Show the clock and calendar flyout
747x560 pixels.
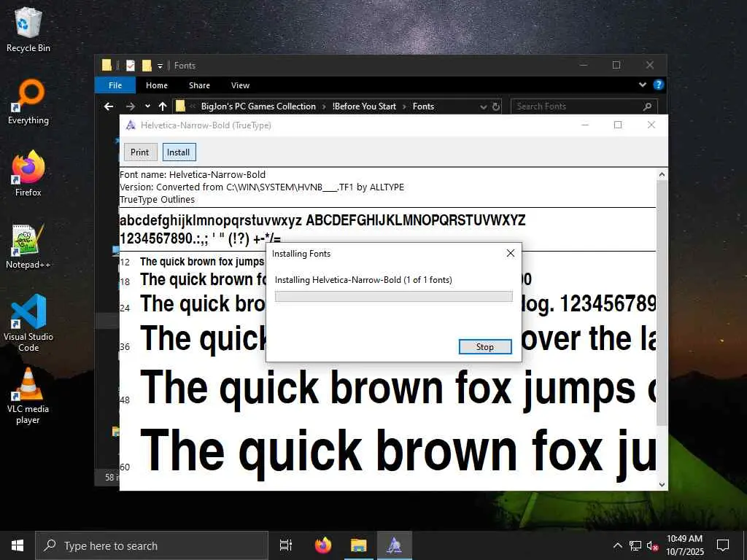684,545
